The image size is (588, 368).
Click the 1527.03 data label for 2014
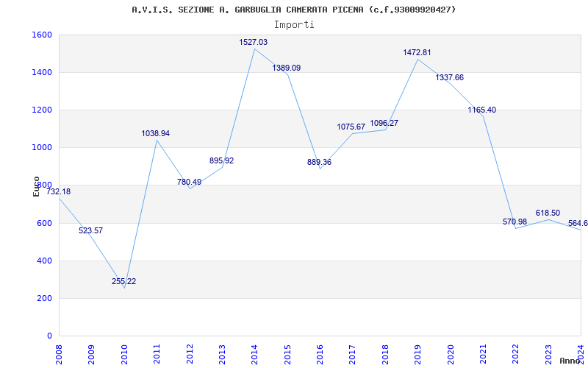click(254, 42)
